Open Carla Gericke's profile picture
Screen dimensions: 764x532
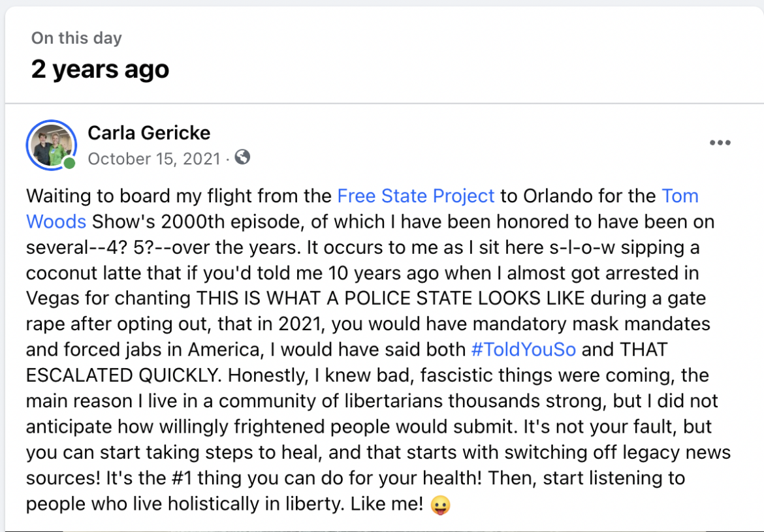(x=52, y=145)
